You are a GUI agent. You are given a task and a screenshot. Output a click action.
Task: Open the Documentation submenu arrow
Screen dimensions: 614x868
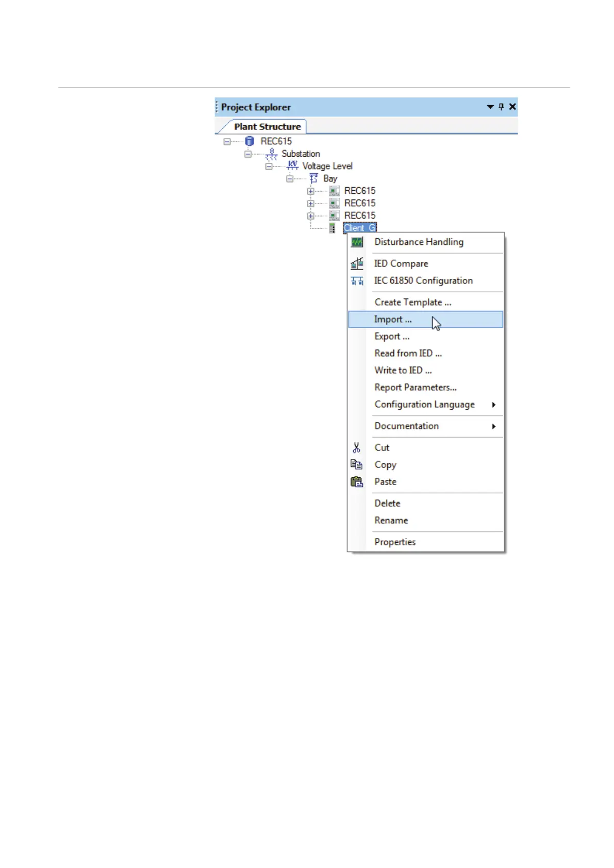494,426
